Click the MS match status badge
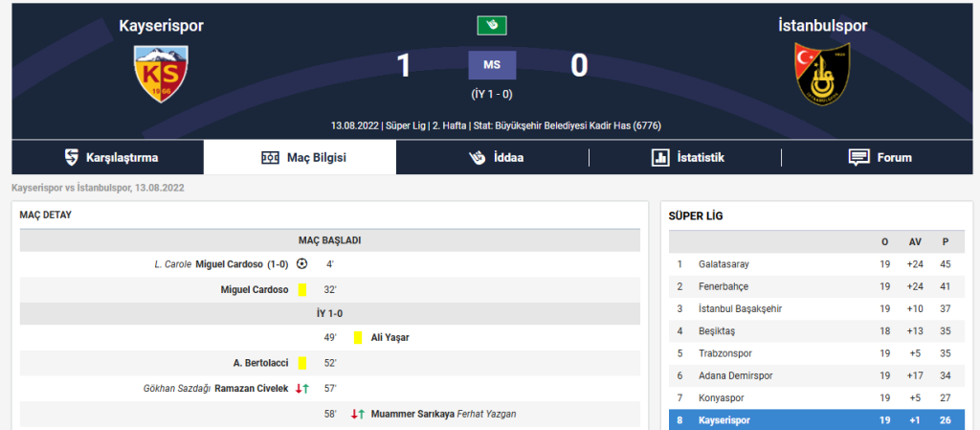This screenshot has height=430, width=980. tap(492, 65)
